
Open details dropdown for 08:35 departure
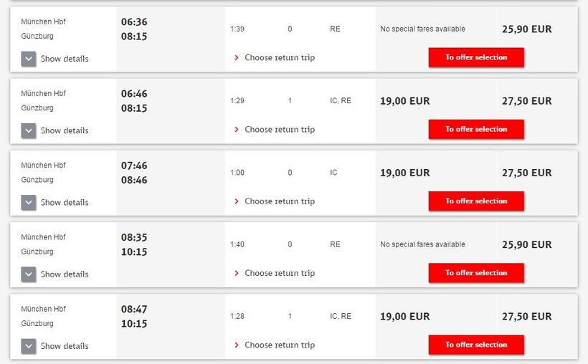tap(29, 274)
